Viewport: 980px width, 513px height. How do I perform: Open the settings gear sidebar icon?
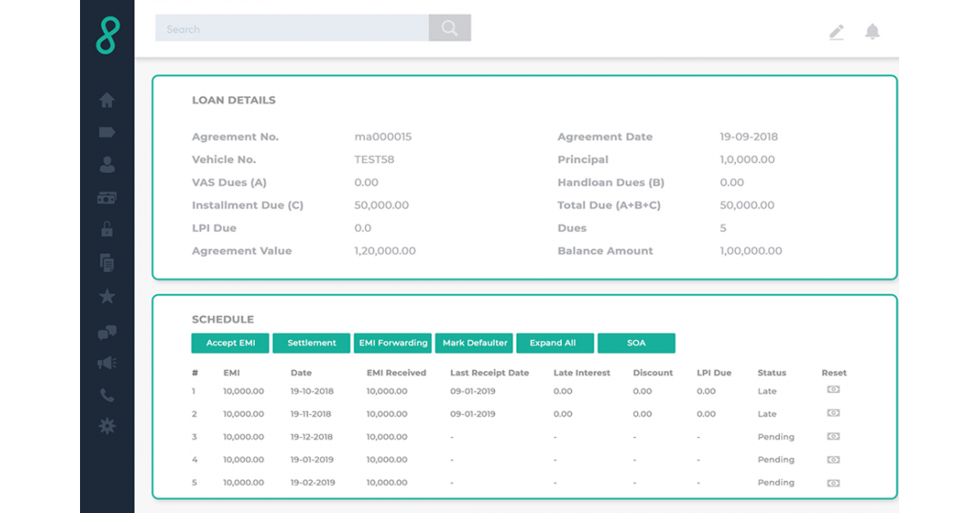(107, 426)
